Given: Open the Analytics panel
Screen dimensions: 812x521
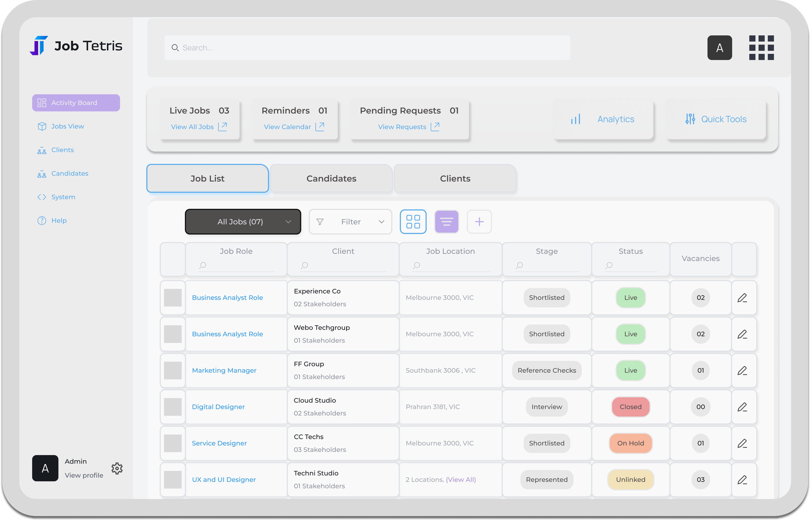Looking at the screenshot, I should (603, 119).
